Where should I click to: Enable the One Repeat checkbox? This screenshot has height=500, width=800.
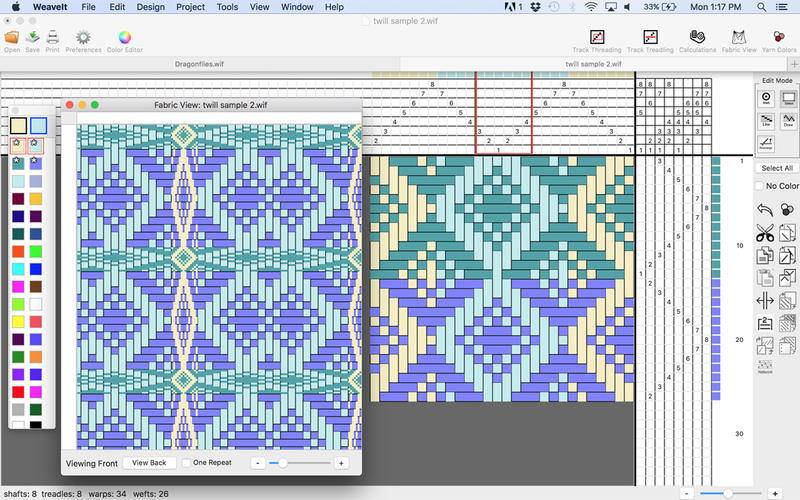pos(186,463)
